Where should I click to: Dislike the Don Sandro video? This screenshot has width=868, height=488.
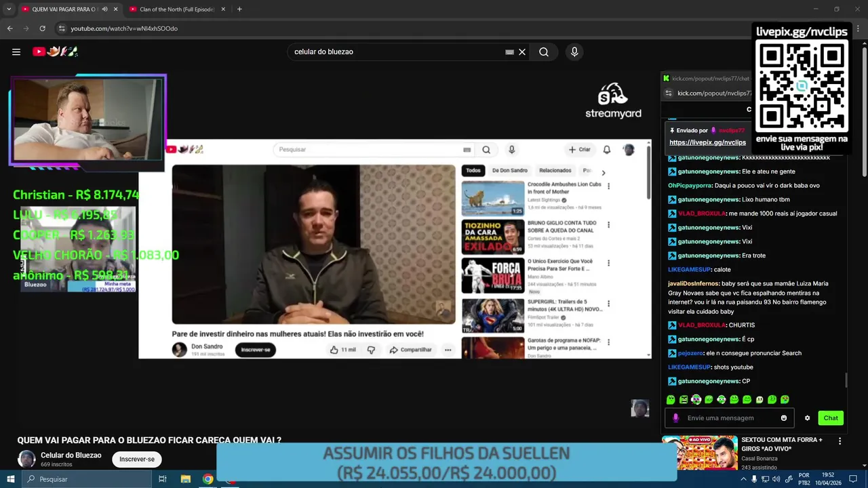(371, 350)
